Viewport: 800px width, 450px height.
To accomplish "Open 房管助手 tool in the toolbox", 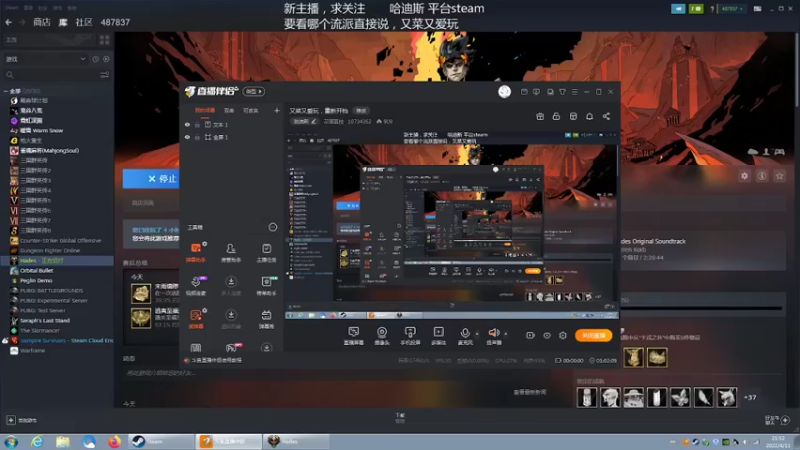I will (x=231, y=253).
